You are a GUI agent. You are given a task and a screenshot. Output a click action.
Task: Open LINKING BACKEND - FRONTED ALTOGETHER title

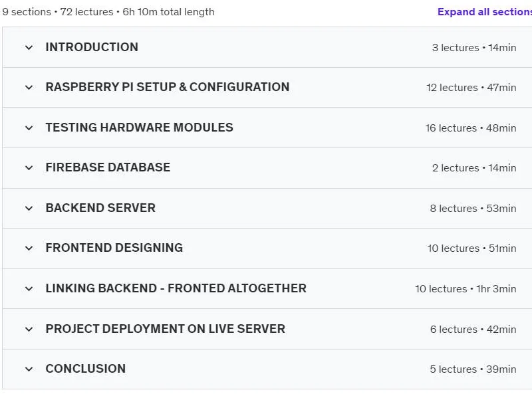click(x=176, y=288)
